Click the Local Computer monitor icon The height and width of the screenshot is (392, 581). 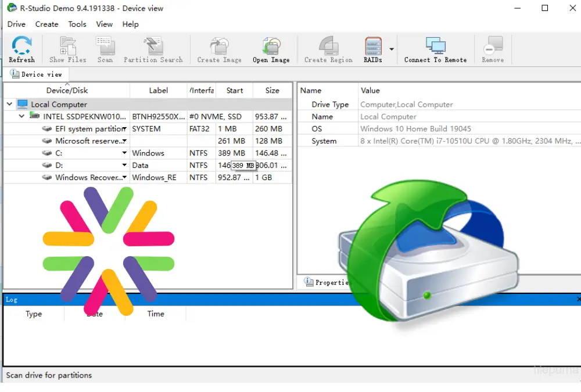[x=22, y=104]
